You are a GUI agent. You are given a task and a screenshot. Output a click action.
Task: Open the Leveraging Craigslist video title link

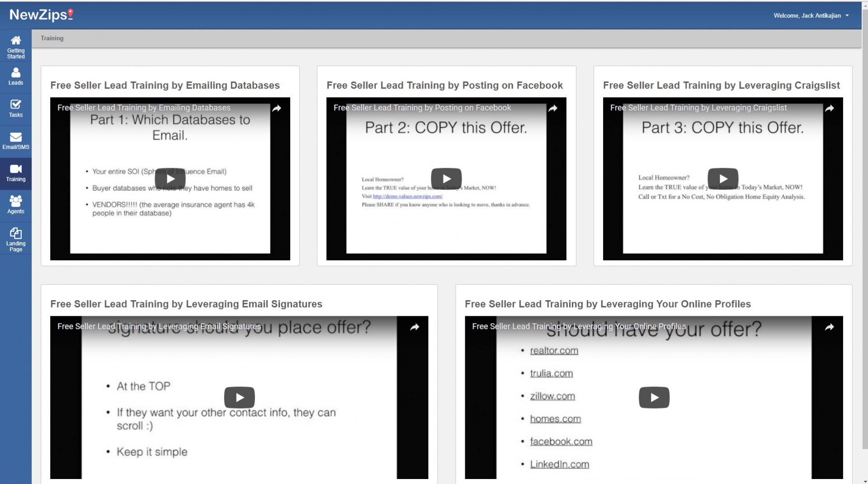698,108
